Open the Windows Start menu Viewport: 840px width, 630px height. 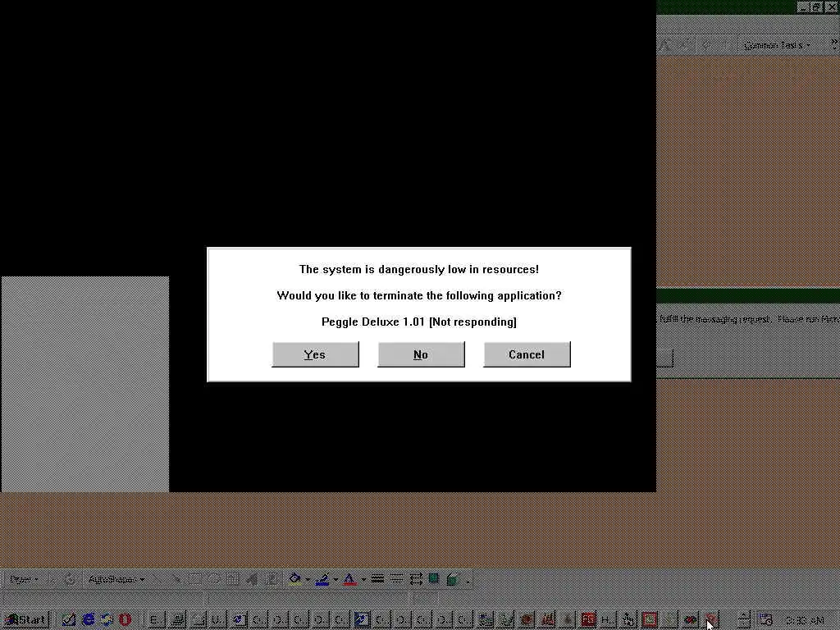pos(26,620)
